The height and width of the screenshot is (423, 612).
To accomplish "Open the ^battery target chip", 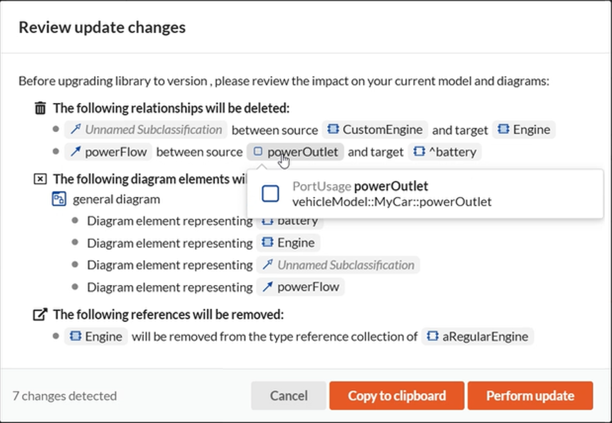I will tap(446, 152).
